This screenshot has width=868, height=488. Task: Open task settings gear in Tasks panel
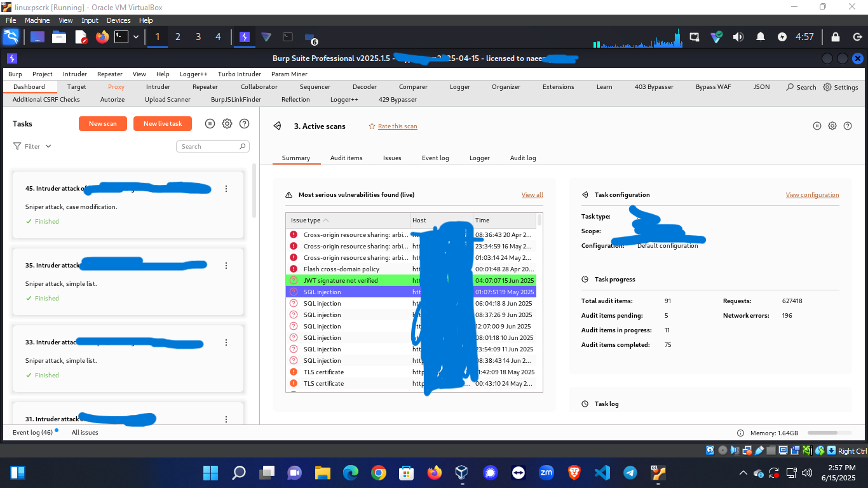[x=227, y=123]
